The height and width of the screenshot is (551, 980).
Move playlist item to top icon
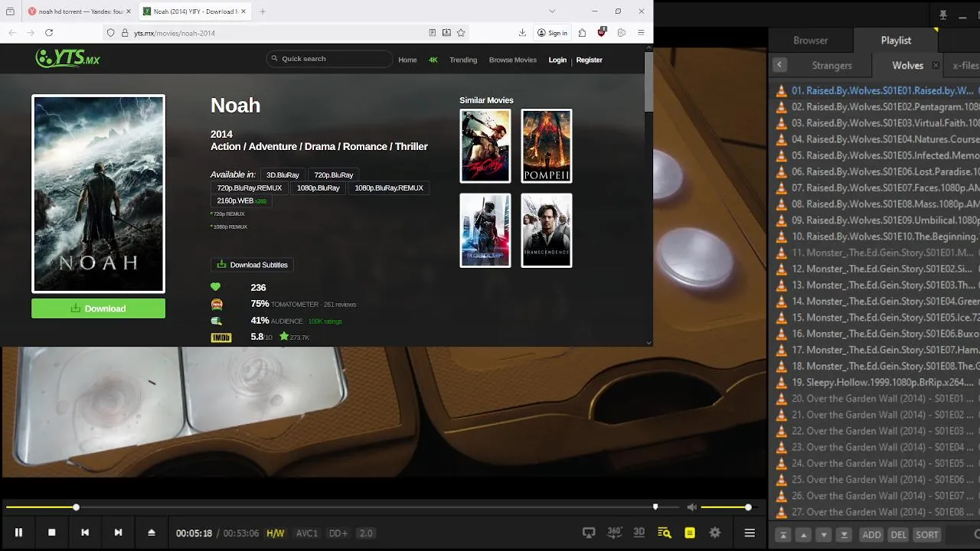point(782,534)
